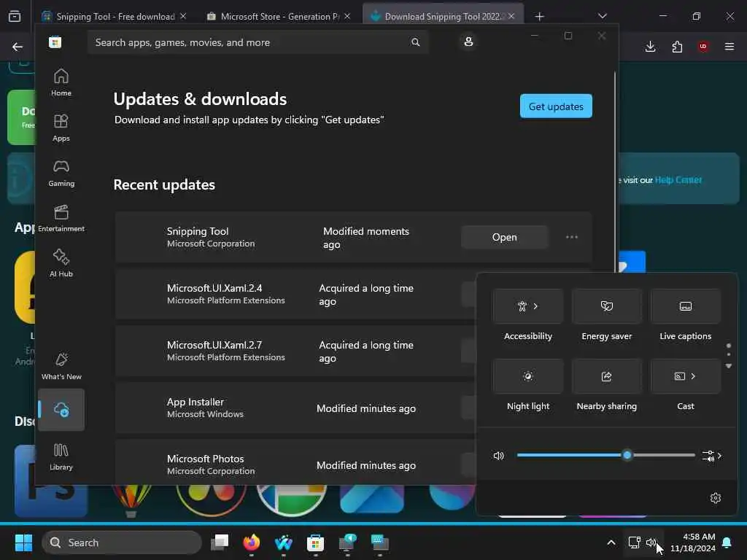Click the Microsoft Store logo icon
Viewport: 747px width, 560px height.
pos(55,42)
